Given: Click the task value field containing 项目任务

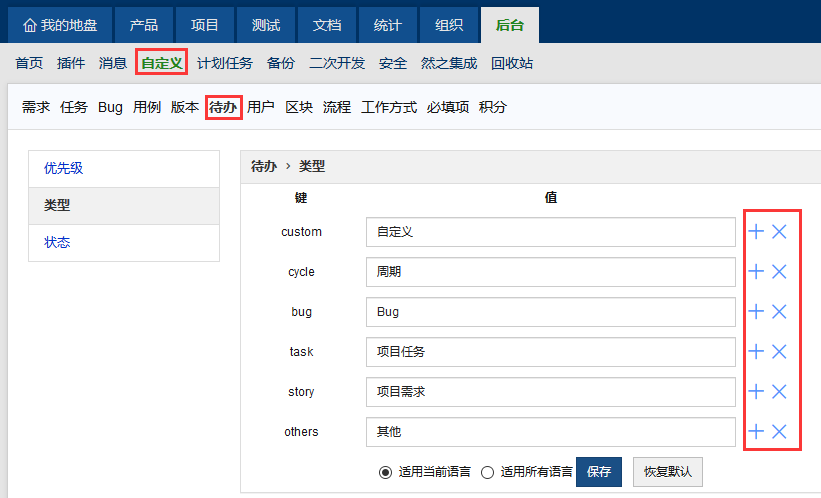Looking at the screenshot, I should [x=551, y=352].
